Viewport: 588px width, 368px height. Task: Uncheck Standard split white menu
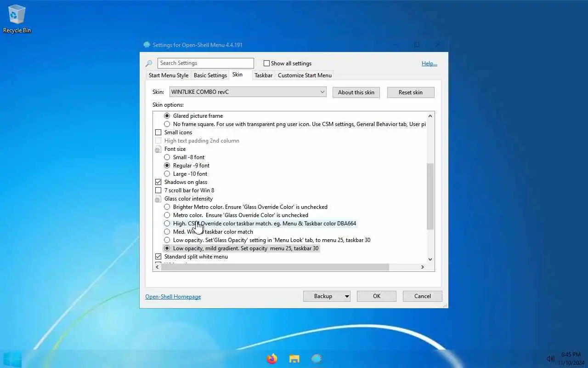[x=158, y=257]
